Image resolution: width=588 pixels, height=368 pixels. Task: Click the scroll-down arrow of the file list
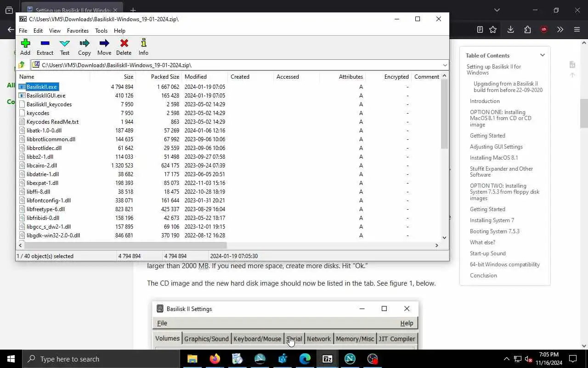444,238
